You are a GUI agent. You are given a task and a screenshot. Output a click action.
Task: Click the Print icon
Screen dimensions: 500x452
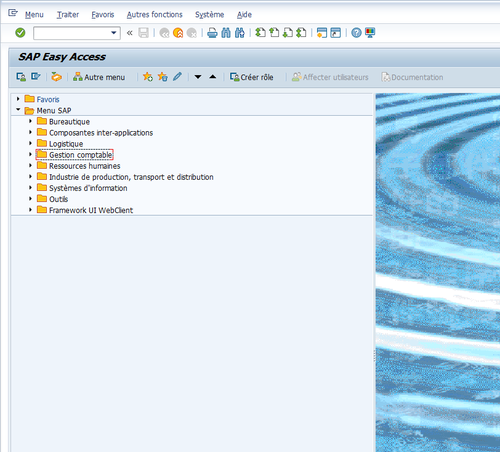(212, 33)
